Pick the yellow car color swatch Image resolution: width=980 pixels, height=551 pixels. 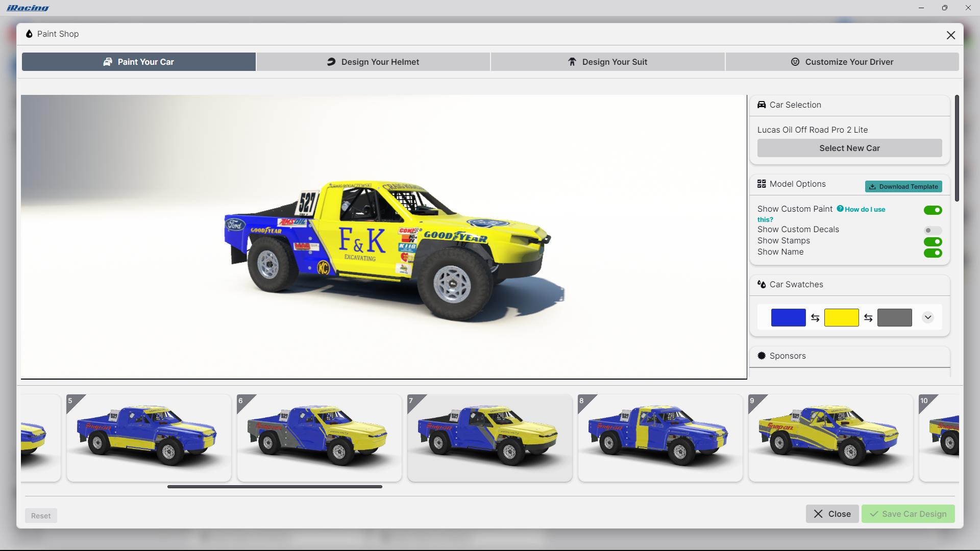coord(842,317)
